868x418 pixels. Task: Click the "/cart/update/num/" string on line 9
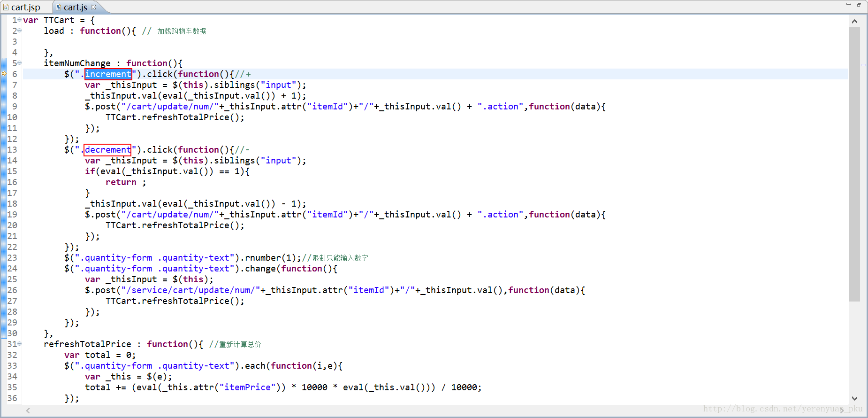point(170,107)
